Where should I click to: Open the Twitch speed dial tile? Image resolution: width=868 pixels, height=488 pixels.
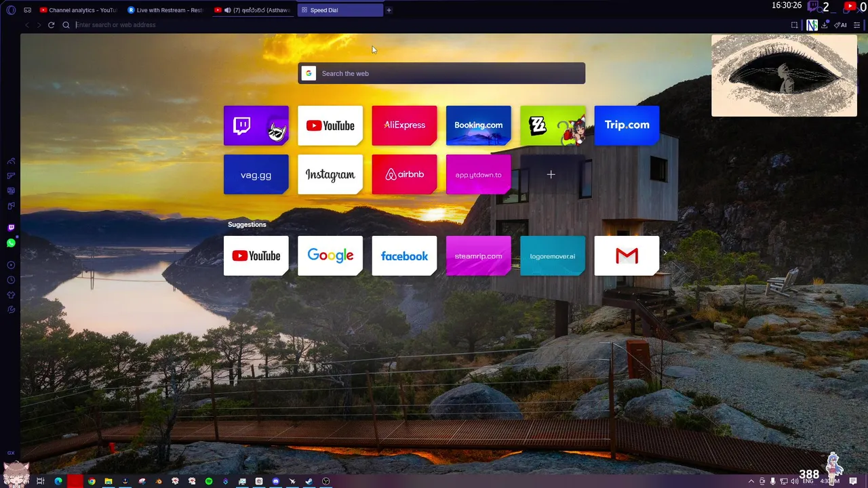click(256, 125)
